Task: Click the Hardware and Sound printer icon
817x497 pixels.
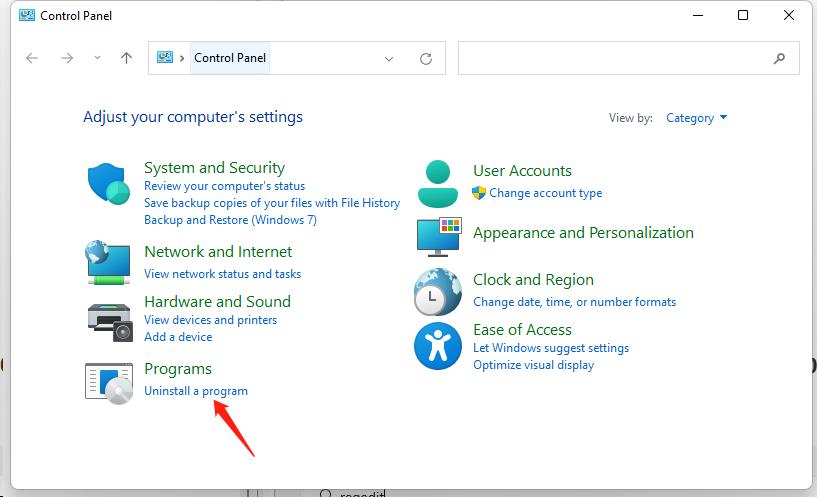Action: (109, 319)
